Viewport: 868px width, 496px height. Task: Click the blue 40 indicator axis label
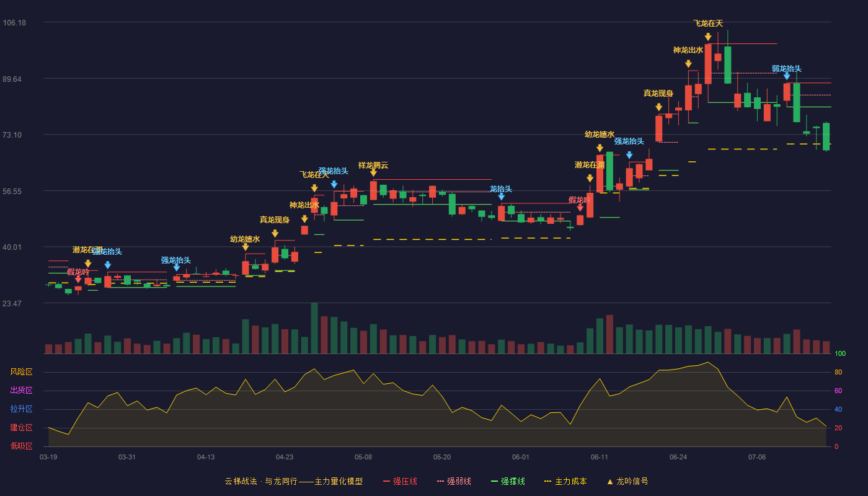click(x=838, y=409)
